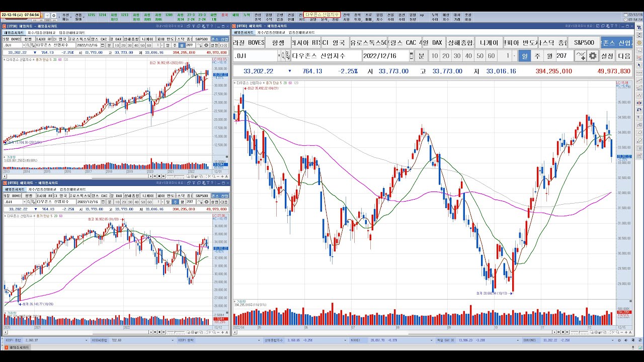This screenshot has width=644, height=362.
Task: Expand the .DJI symbol dropdown in bottom-left chart
Action: pyautogui.click(x=24, y=202)
